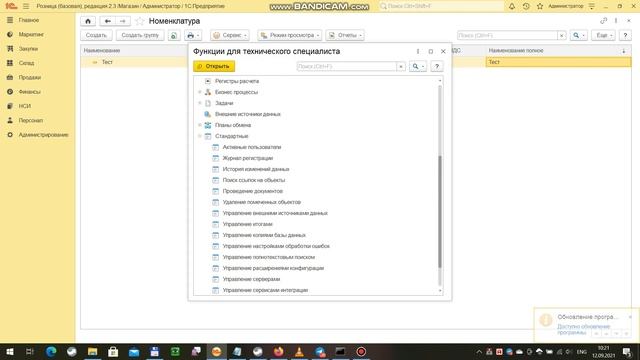Image resolution: width=640 pixels, height=360 pixels.
Task: Select Активные пользователи item
Action: pos(252,147)
